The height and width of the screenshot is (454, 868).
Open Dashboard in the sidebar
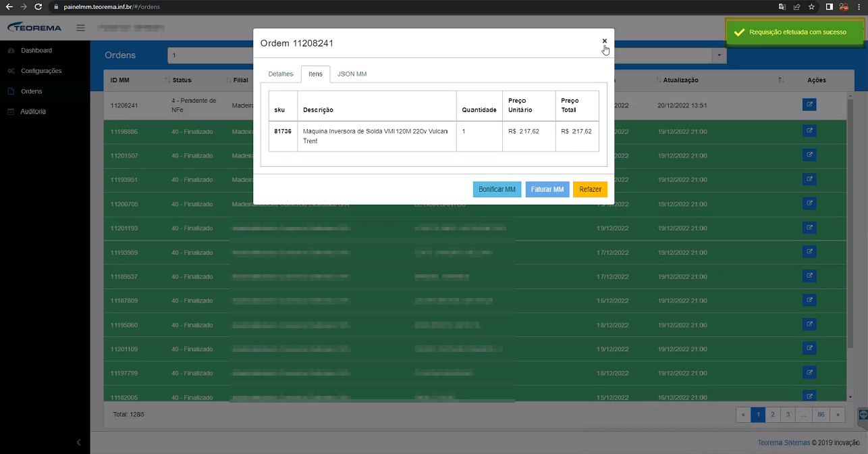pos(36,51)
